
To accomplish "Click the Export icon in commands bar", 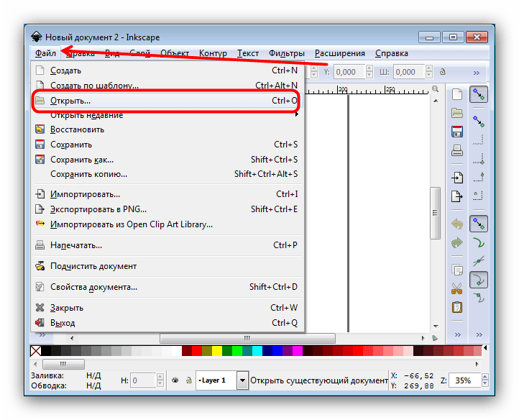I will click(457, 196).
